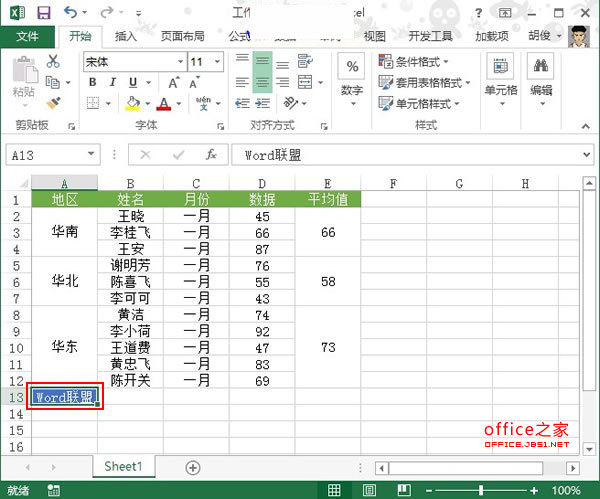The height and width of the screenshot is (499, 600).
Task: Open the font name 宋体 dropdown
Action: click(x=180, y=62)
